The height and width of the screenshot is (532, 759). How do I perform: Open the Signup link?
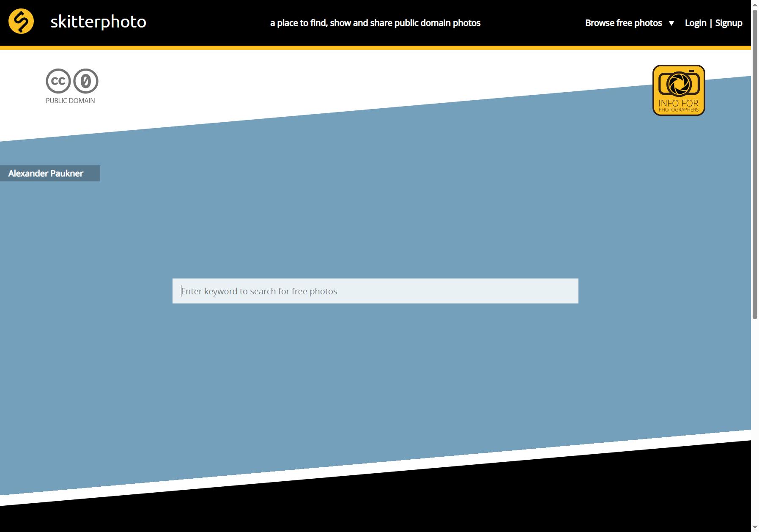point(729,23)
